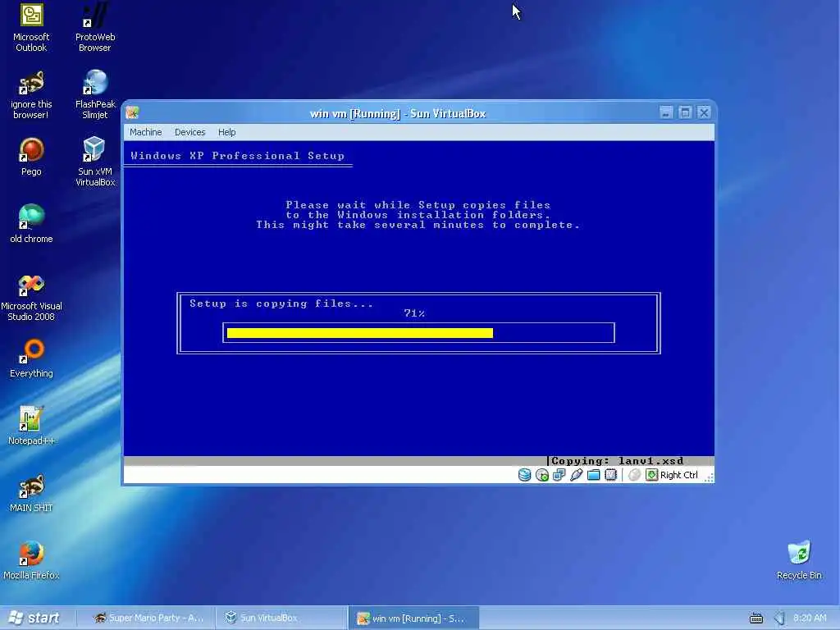
Task: Select the Mozilla Firefox desktop icon
Action: click(x=31, y=561)
